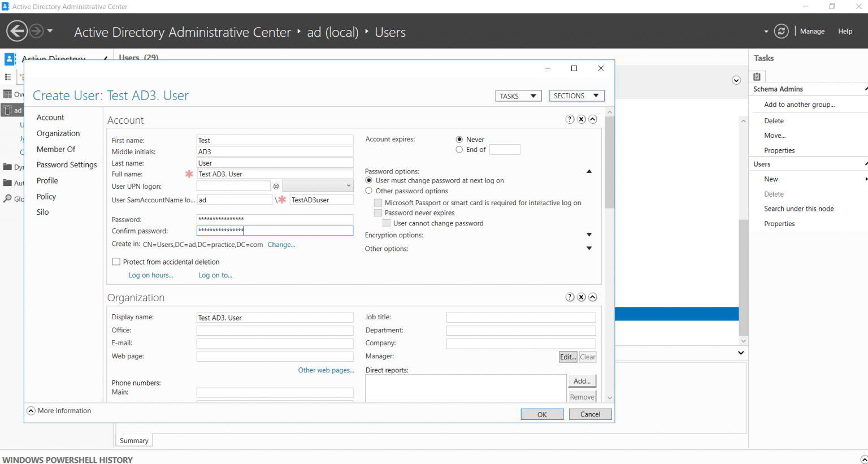Screen dimensions: 868x464
Task: Click Add... button for Direct reports
Action: tap(581, 381)
